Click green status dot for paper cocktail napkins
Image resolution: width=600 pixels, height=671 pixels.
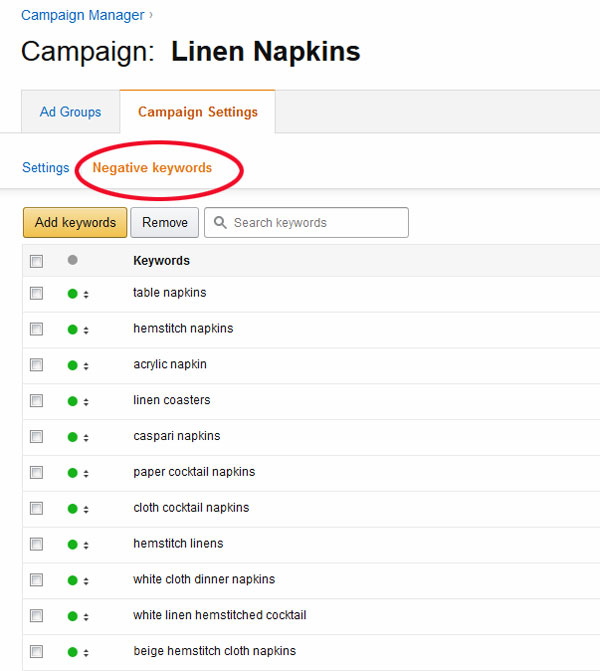(73, 473)
